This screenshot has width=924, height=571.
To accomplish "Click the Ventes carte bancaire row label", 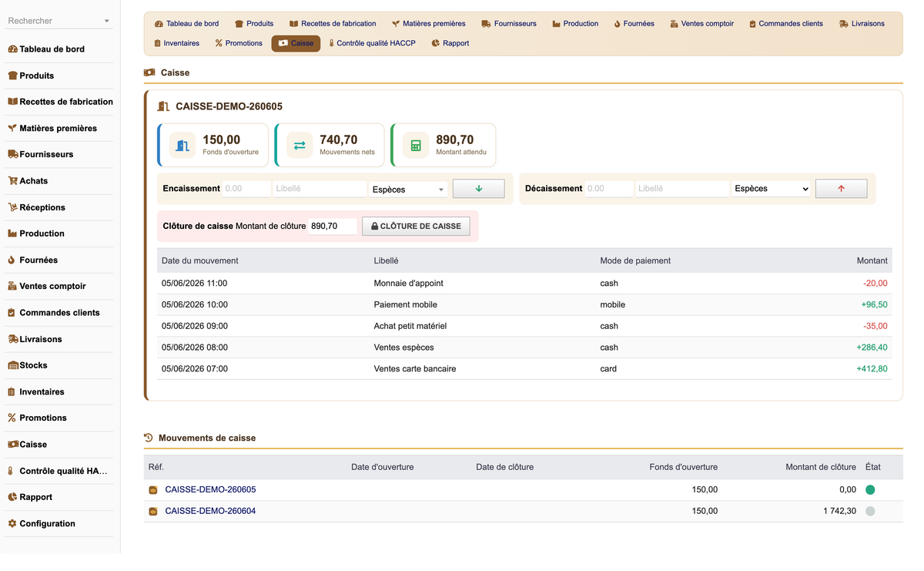I will tap(415, 369).
